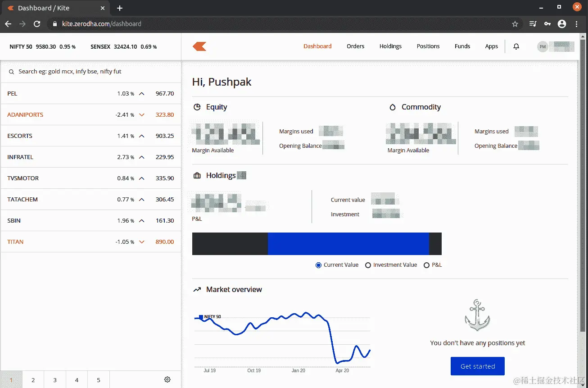Select the Current Value radio option
The image size is (588, 388).
319,265
